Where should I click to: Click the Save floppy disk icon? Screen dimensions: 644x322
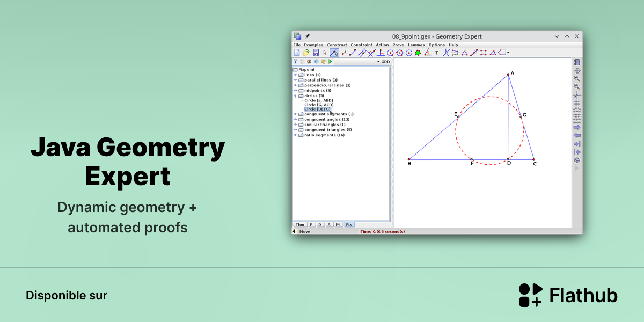tap(316, 53)
